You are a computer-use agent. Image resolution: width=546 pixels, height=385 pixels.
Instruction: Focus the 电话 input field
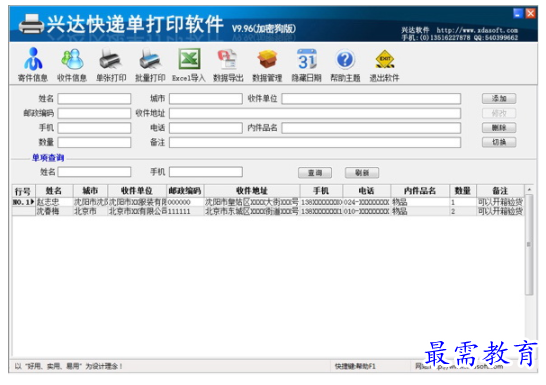click(x=206, y=128)
